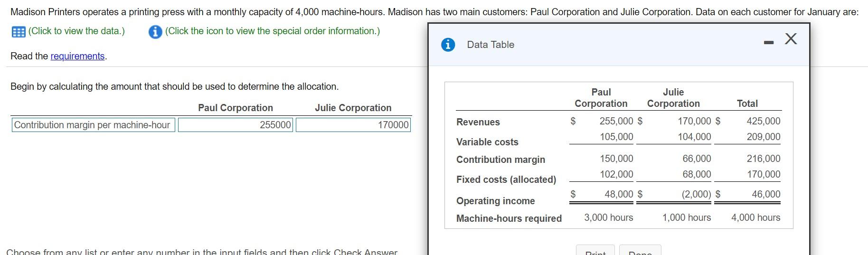Screen dimensions: 868x255
Task: Click the Data Table info icon
Action: [x=448, y=45]
